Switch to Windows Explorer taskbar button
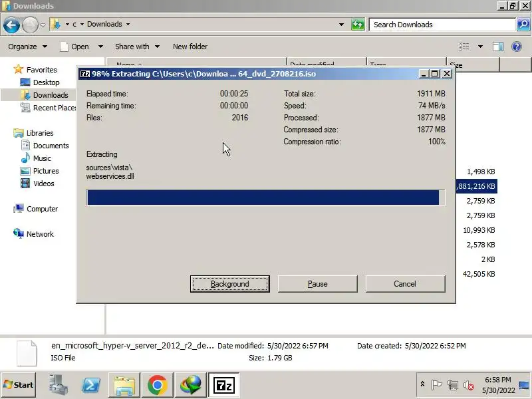 124,385
